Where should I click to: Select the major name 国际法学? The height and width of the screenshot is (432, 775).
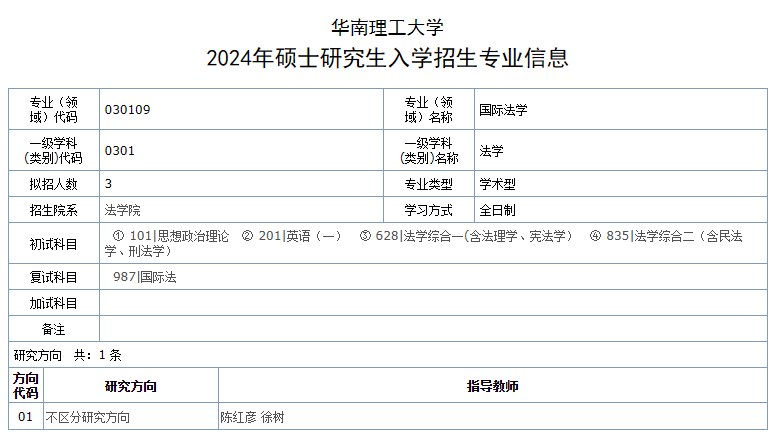[503, 110]
